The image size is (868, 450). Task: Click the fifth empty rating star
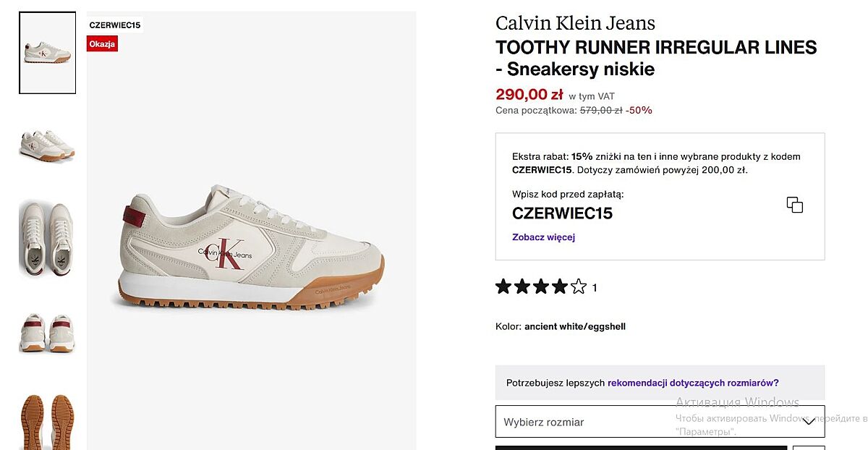[x=579, y=287]
